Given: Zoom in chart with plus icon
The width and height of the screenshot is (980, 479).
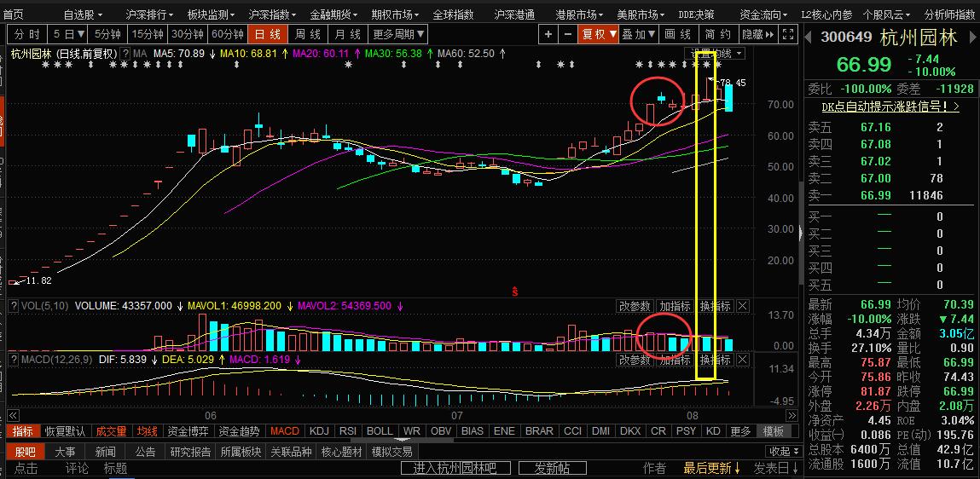Looking at the screenshot, I should 548,34.
